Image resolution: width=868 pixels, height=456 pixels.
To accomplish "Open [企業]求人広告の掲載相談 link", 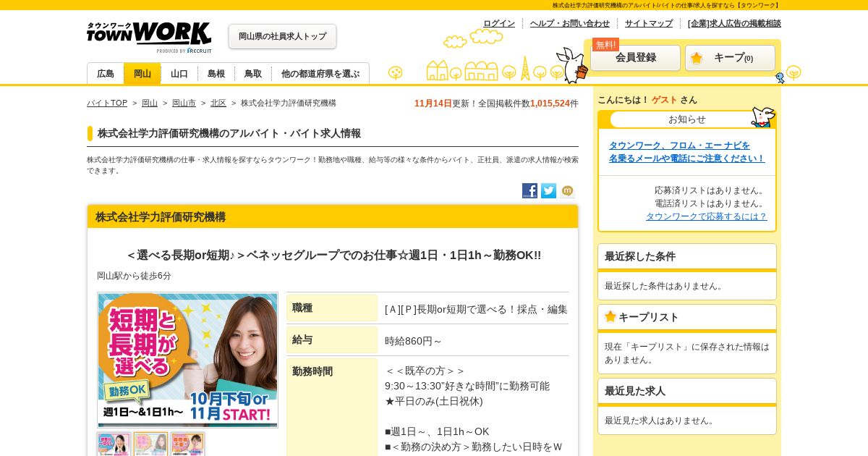I will click(x=734, y=23).
